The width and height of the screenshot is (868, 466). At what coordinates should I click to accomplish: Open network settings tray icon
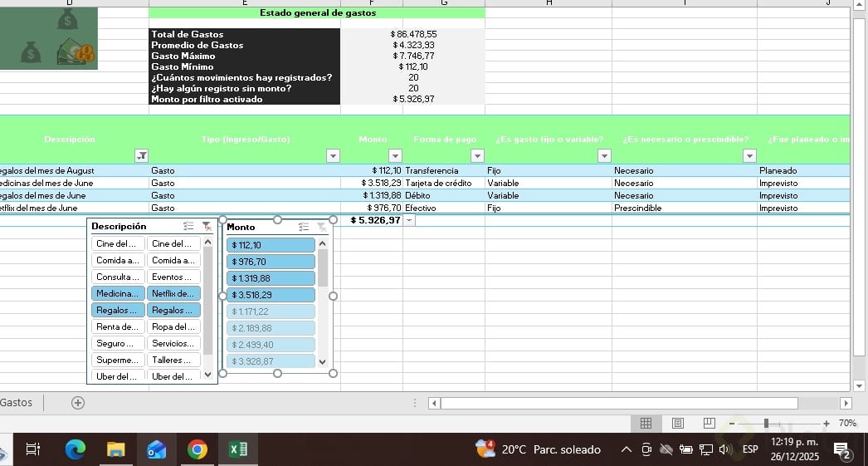706,449
